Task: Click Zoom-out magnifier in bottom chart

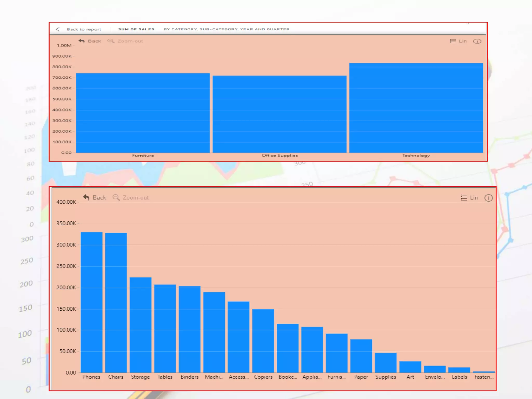Action: (116, 197)
